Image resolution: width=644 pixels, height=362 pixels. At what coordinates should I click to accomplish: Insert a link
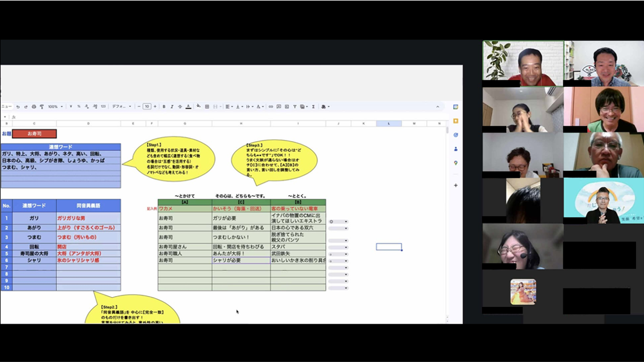coord(270,107)
